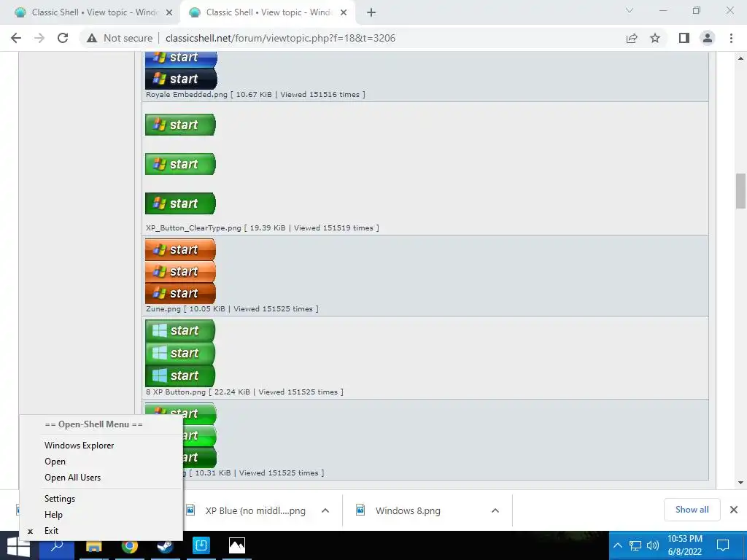The image size is (747, 560).
Task: Bookmark this page with the star icon
Action: (655, 38)
